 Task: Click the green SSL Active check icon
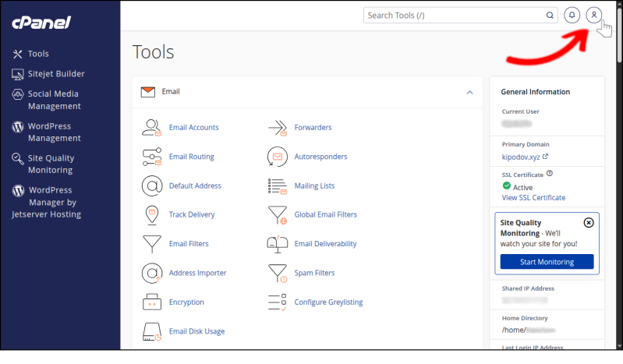[507, 186]
